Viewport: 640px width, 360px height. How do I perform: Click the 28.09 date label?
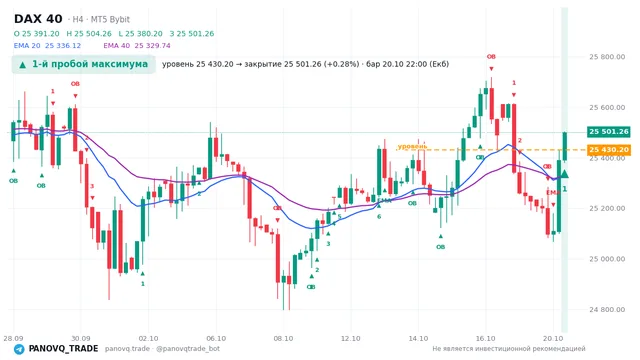click(x=13, y=339)
